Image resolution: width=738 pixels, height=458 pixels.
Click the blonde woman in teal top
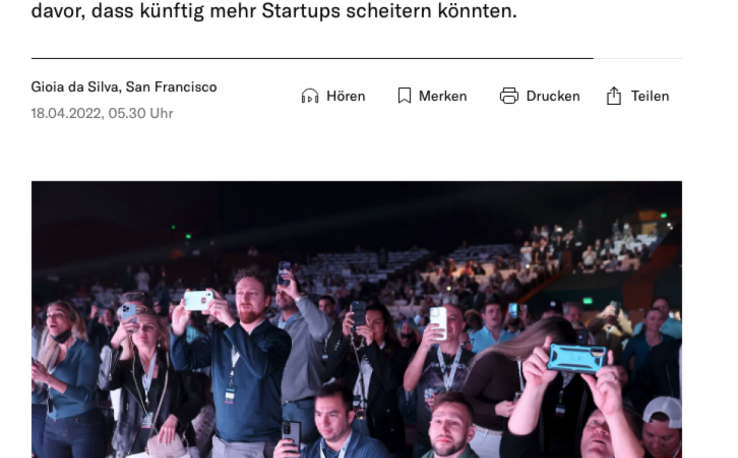[x=66, y=377]
